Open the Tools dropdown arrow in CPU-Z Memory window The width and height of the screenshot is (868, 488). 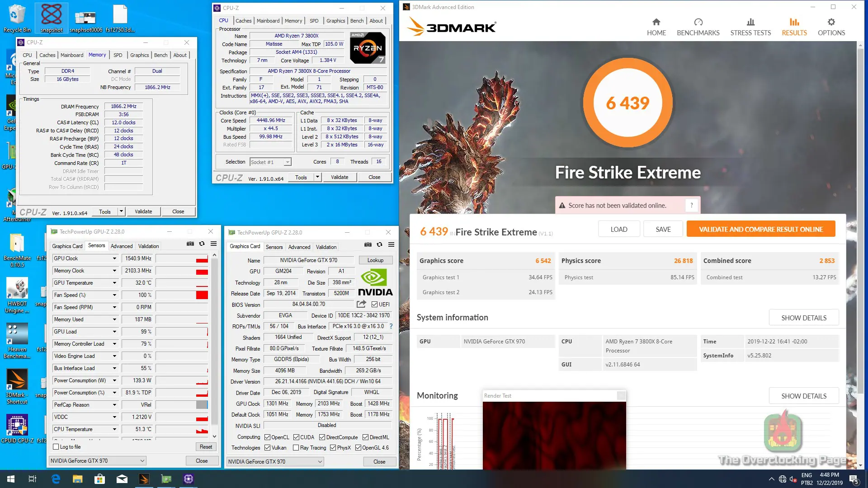[121, 211]
